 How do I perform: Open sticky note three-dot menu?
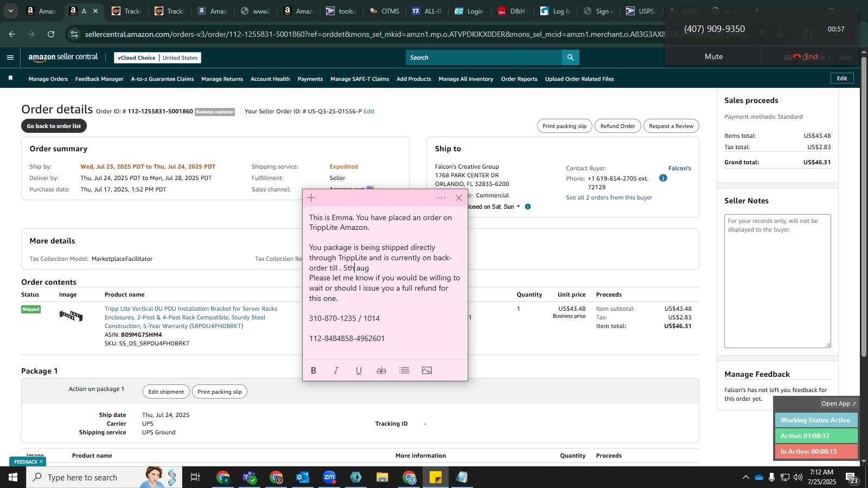coord(442,198)
